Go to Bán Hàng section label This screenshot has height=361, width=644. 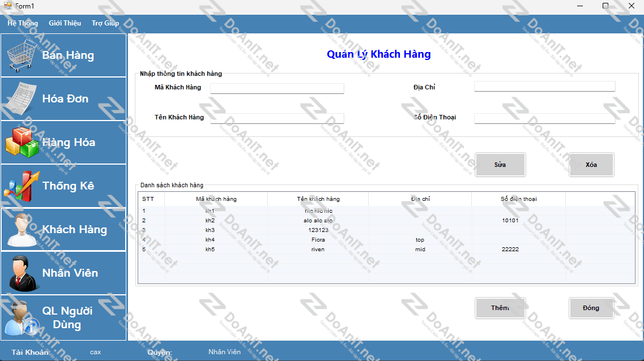tap(68, 55)
